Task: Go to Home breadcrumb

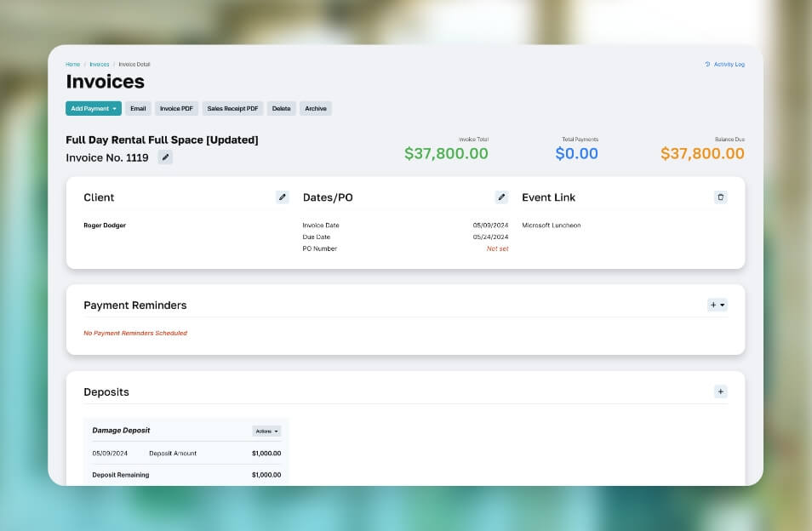Action: [72, 64]
